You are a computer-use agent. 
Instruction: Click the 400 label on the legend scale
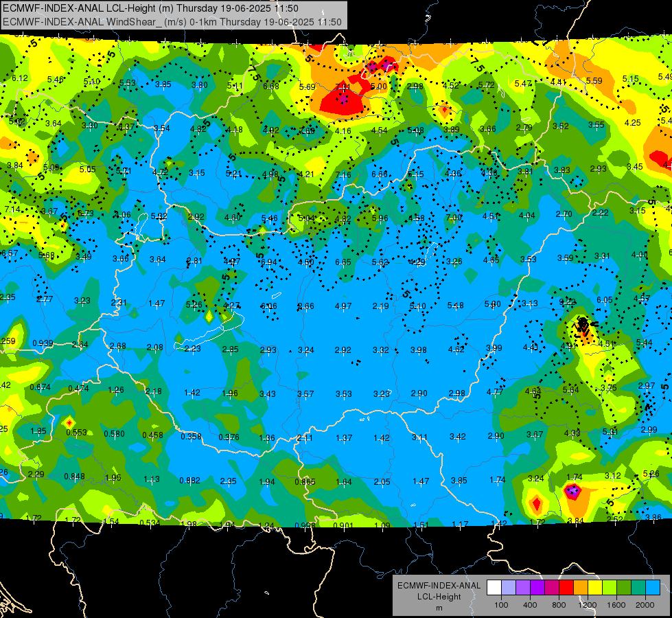pos(530,605)
